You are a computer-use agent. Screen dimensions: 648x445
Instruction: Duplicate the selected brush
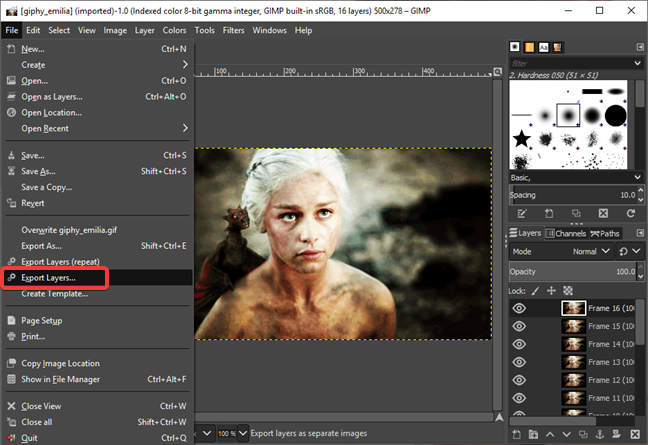576,213
